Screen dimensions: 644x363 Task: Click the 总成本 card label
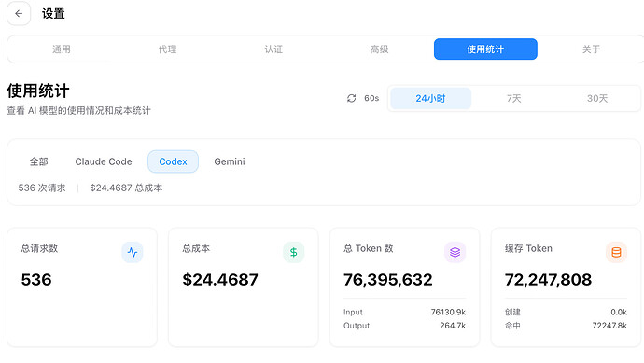[x=196, y=248]
